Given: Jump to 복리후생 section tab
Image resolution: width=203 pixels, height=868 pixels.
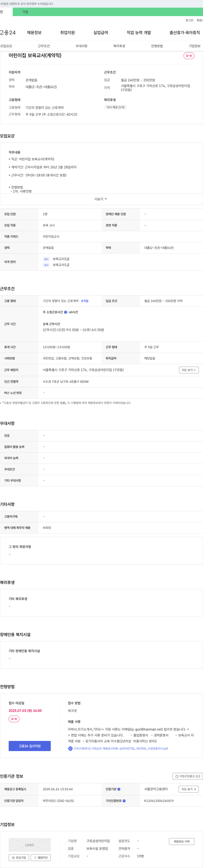Looking at the screenshot, I should coord(119,46).
